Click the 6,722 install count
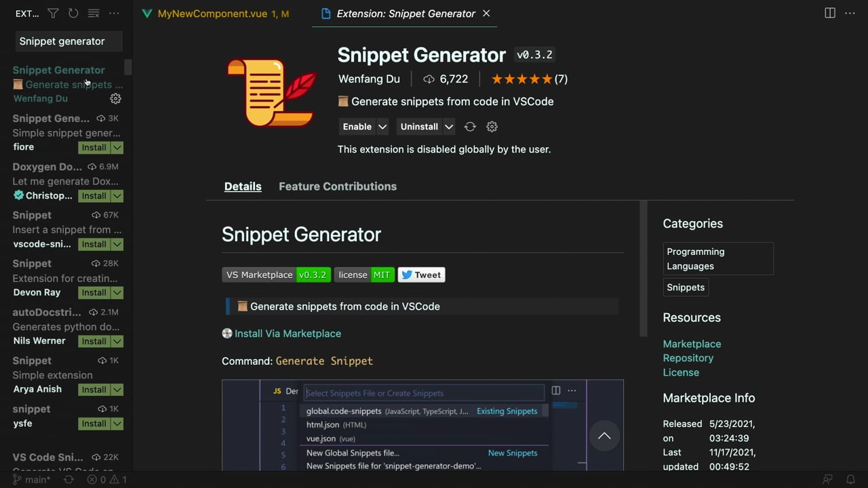The height and width of the screenshot is (488, 868). tap(446, 79)
